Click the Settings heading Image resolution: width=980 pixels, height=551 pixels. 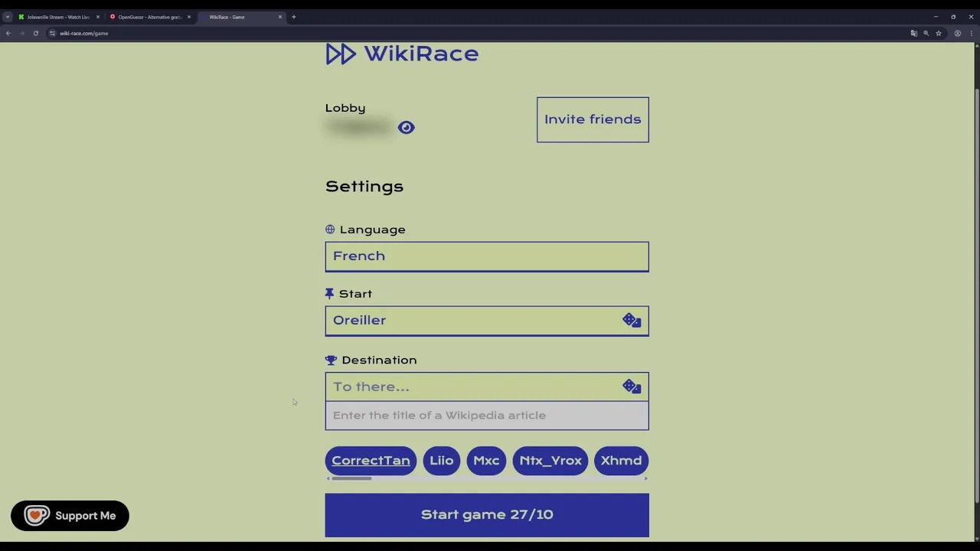(364, 187)
